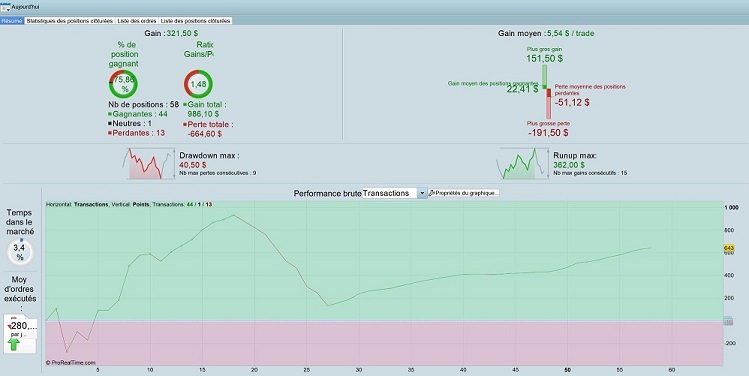Click transaction 20 on the horizontal axis
Image resolution: width=749 pixels, height=376 pixels.
(254, 370)
